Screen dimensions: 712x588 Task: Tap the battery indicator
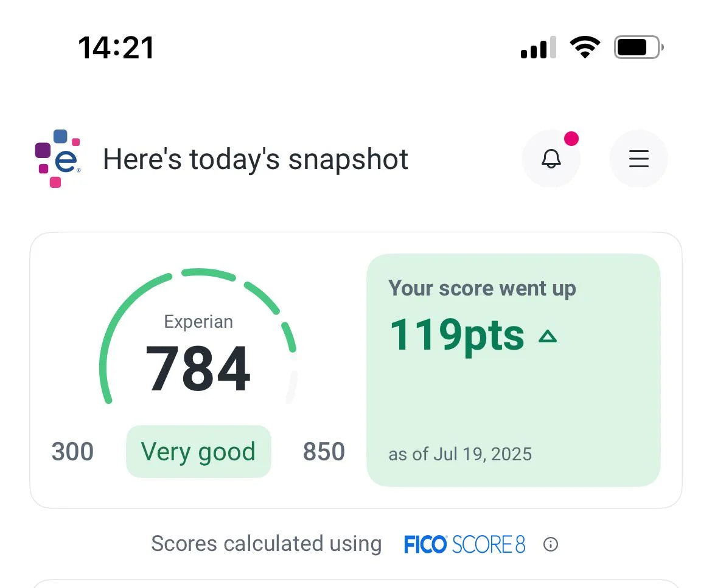(638, 47)
